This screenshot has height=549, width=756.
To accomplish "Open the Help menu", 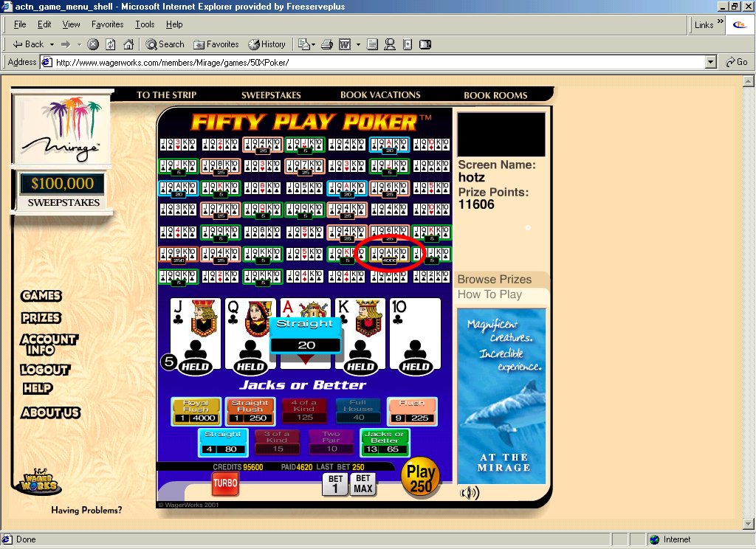I will [x=174, y=24].
